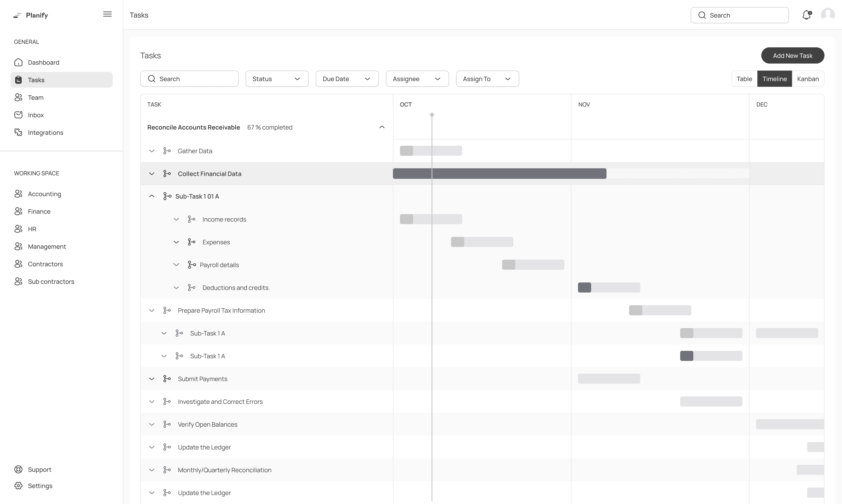
Task: Click branch icon beside Gather Data
Action: click(x=167, y=151)
